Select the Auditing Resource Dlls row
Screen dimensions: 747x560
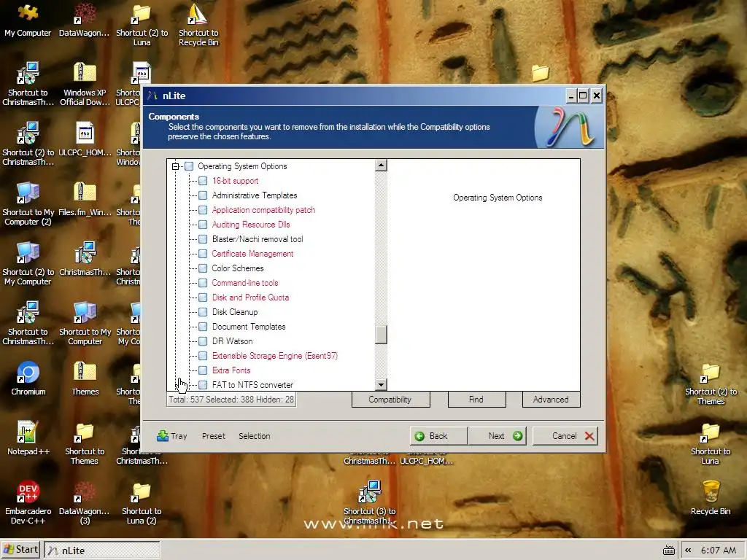click(x=251, y=225)
